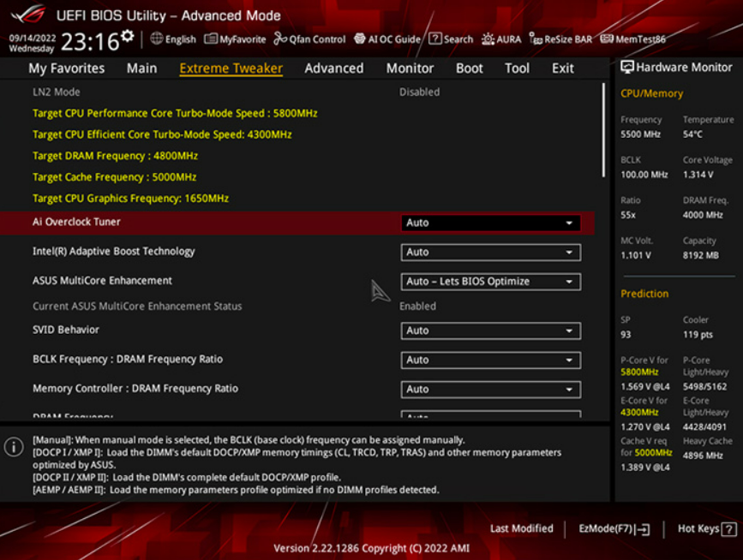Click the 23:16 clock display
The width and height of the screenshot is (743, 560).
90,42
